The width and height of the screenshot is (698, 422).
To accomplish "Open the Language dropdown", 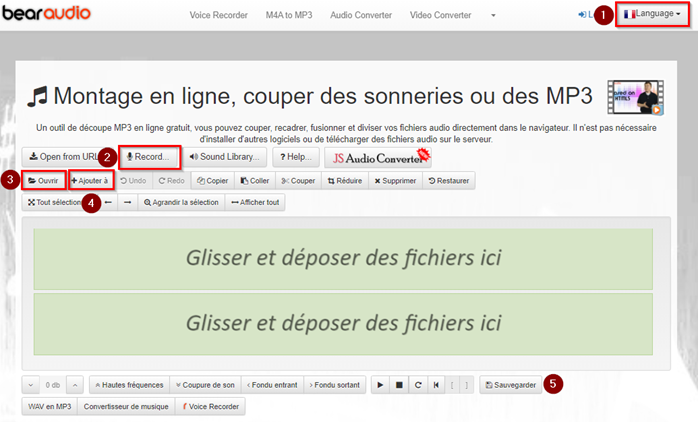I will pyautogui.click(x=653, y=15).
